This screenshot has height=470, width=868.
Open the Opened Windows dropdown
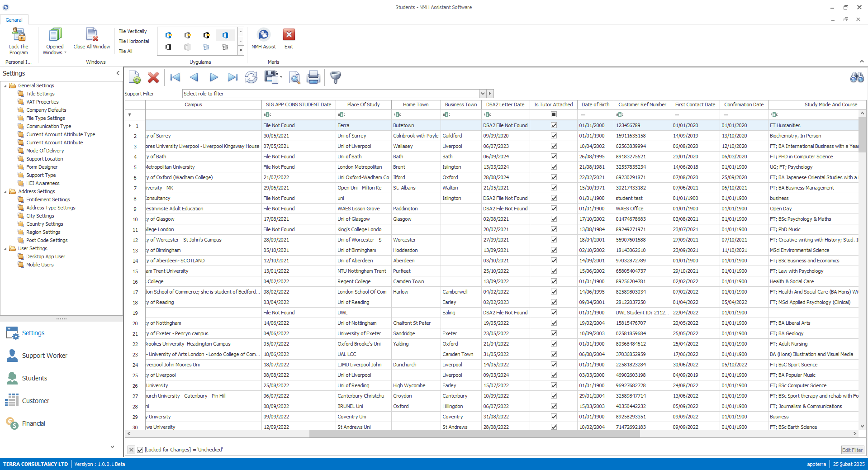[x=55, y=41]
